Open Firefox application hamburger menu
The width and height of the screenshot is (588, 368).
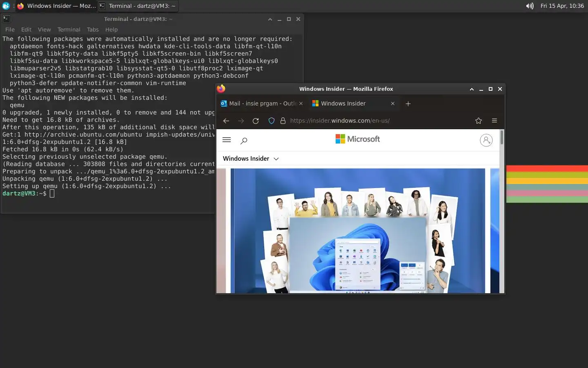tap(494, 121)
